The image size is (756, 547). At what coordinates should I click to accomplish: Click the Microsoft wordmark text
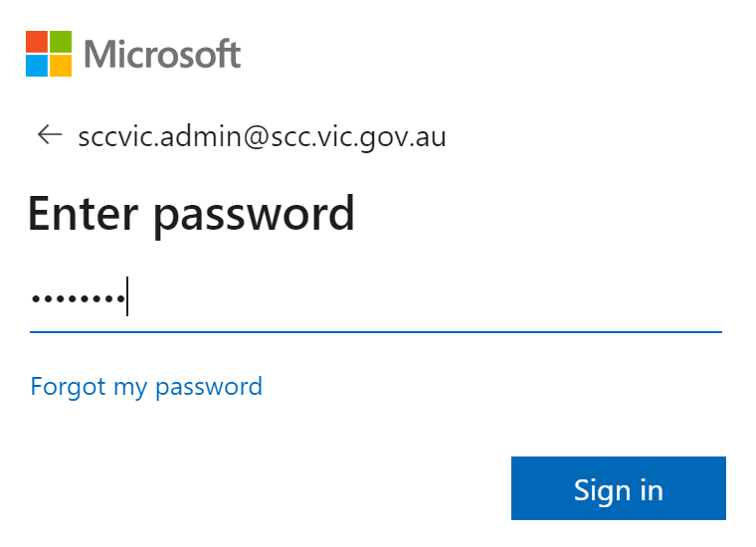coord(163,54)
